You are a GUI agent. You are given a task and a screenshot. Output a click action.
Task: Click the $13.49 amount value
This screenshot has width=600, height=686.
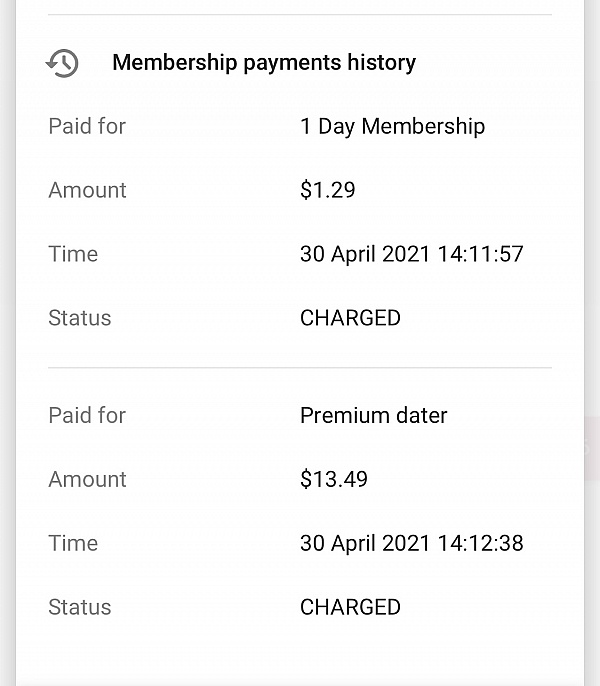[334, 479]
